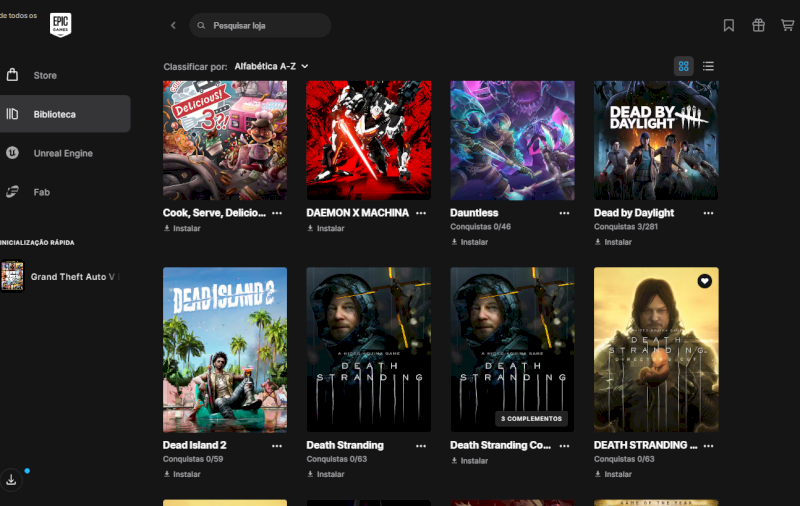The image size is (800, 506).
Task: Open Dauntless cover art
Action: point(512,140)
